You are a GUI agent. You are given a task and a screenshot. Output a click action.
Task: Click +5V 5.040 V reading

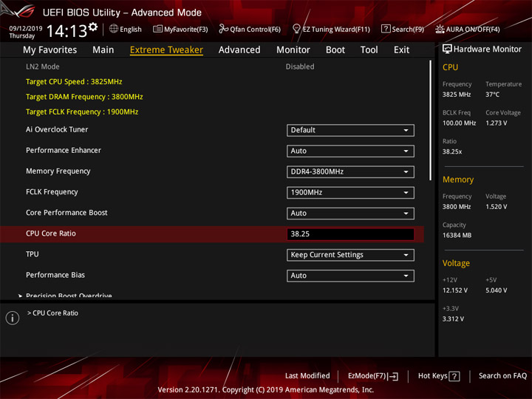point(497,290)
